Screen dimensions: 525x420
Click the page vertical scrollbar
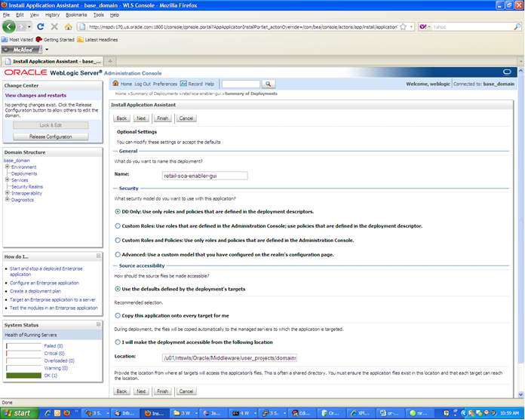coord(520,232)
